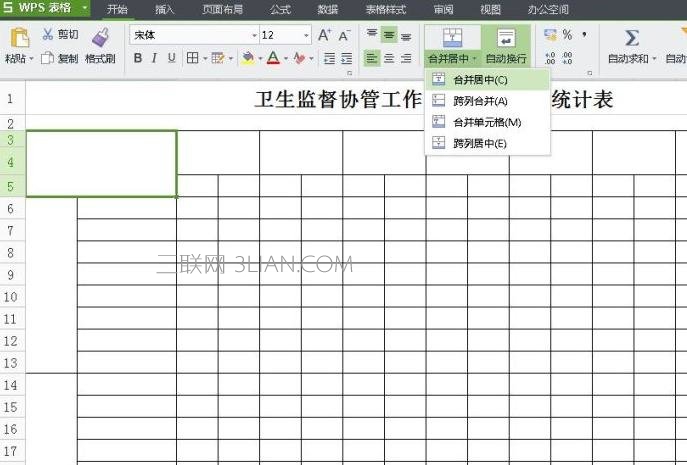Open WPS 表格 application menu arrow
This screenshot has height=465, width=687.
tap(84, 8)
